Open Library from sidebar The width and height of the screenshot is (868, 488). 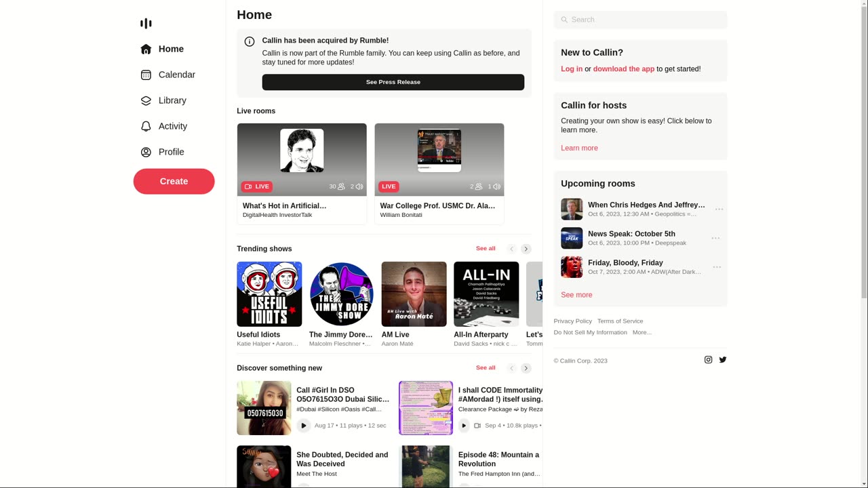[x=172, y=100]
